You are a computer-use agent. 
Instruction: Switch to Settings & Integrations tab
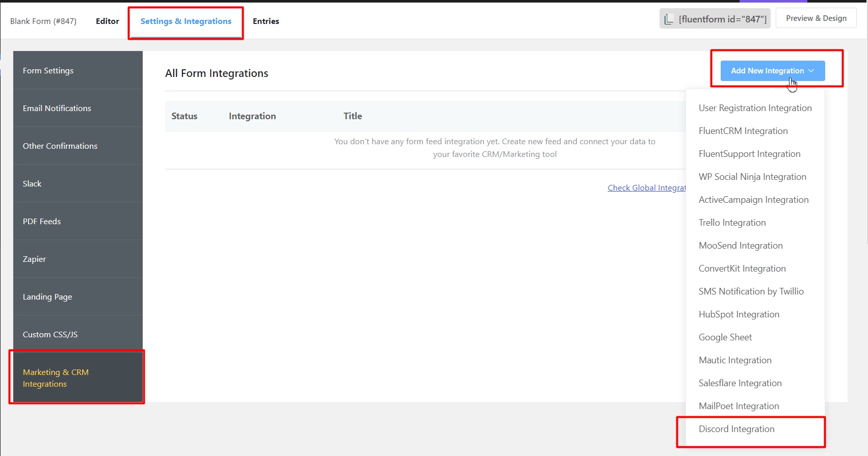tap(186, 21)
